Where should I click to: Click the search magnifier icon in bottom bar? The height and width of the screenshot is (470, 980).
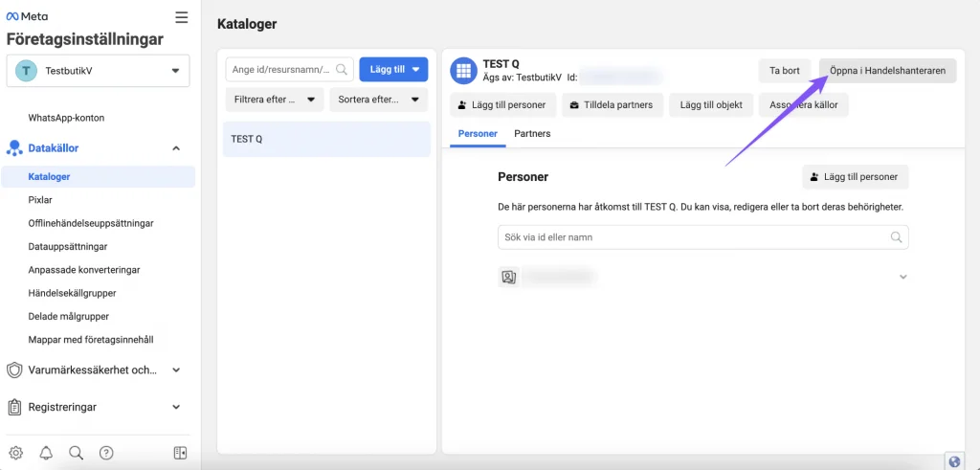(x=77, y=453)
